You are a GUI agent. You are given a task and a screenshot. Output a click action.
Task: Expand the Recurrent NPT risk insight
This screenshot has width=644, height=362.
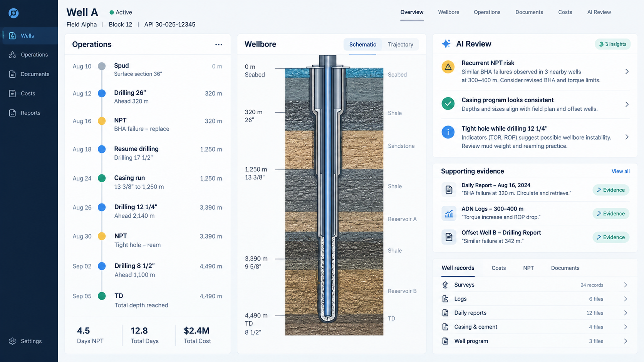[x=627, y=72]
